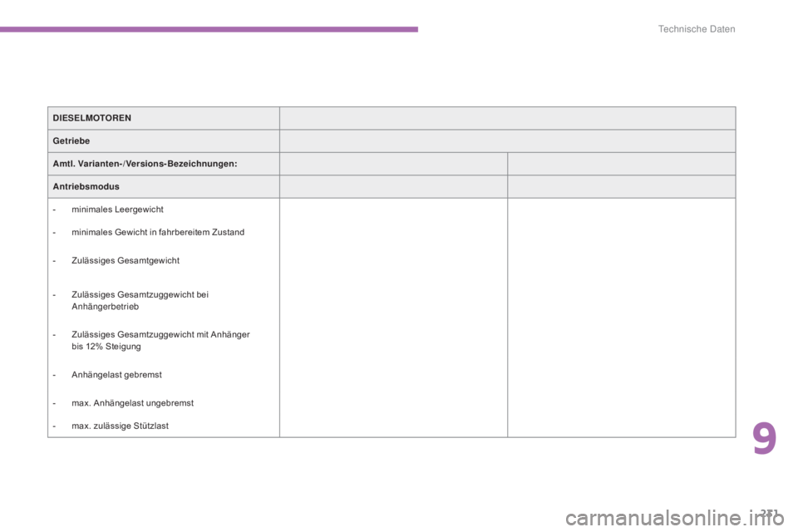Click the 'Anhängelast gebremst' entry
798x532 pixels.
click(116, 375)
